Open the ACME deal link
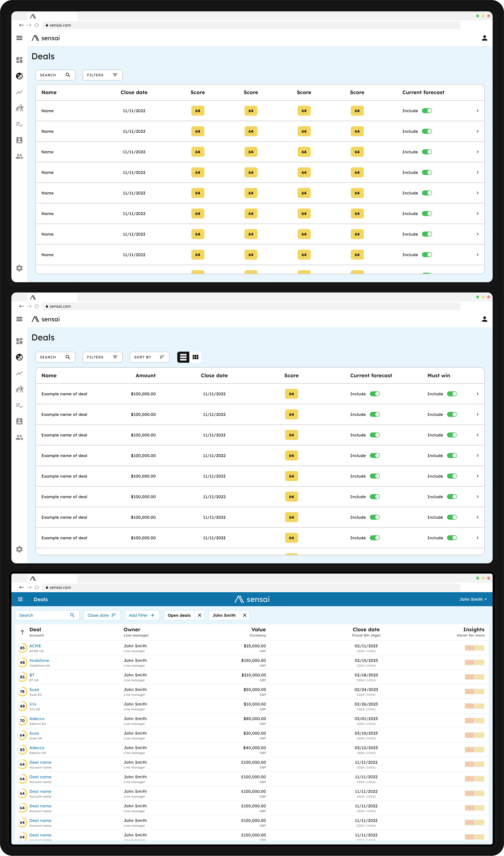The image size is (504, 856). pyautogui.click(x=35, y=646)
